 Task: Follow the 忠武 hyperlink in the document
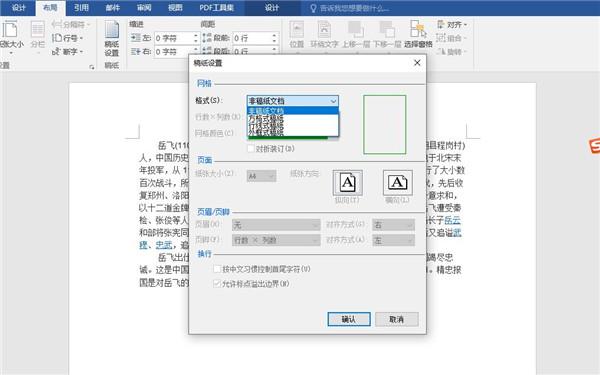click(x=164, y=245)
